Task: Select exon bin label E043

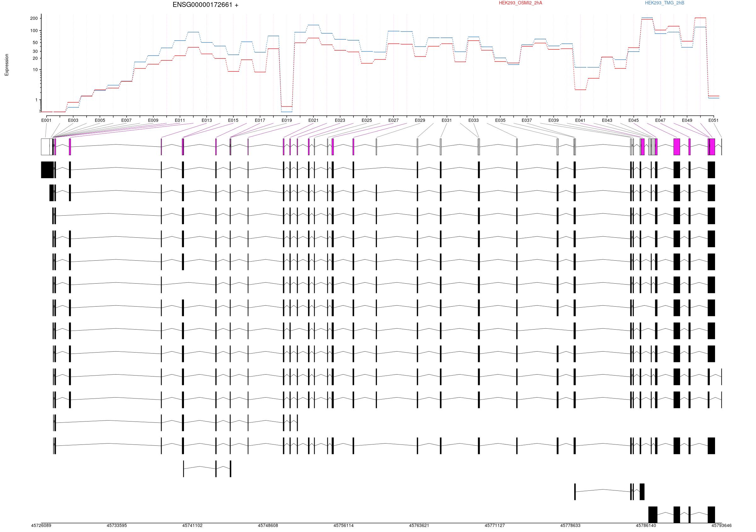Action: pyautogui.click(x=607, y=121)
